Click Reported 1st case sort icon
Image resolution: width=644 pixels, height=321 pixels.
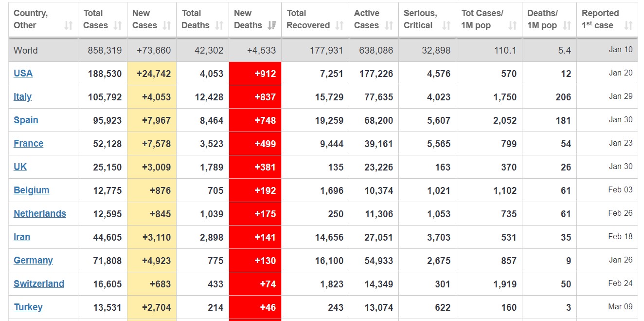point(628,25)
